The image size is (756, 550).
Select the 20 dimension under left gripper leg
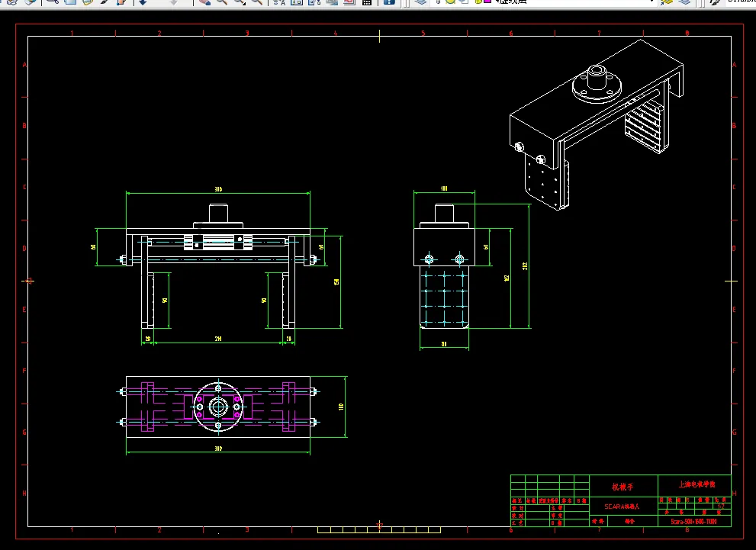(x=147, y=339)
